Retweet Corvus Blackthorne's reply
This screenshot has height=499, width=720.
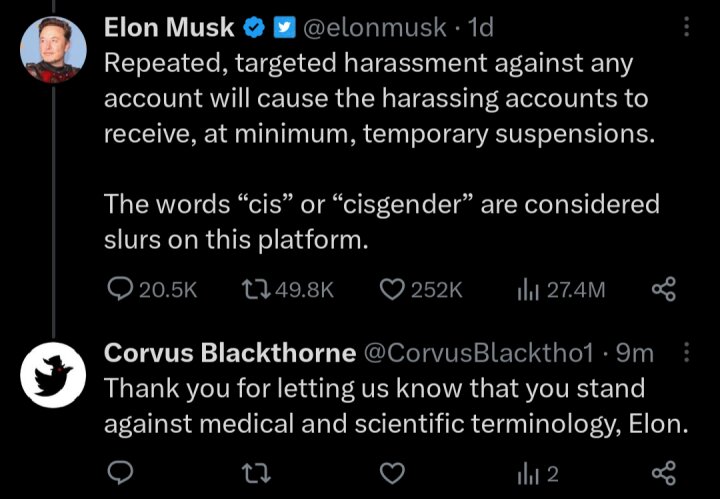[x=256, y=474]
